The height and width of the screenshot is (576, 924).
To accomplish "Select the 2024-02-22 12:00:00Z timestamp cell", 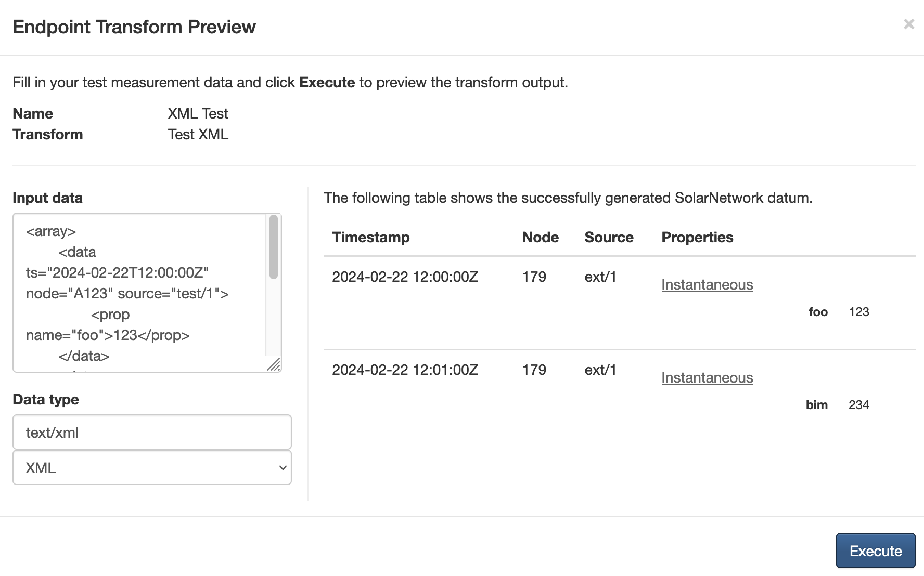I will pyautogui.click(x=405, y=277).
